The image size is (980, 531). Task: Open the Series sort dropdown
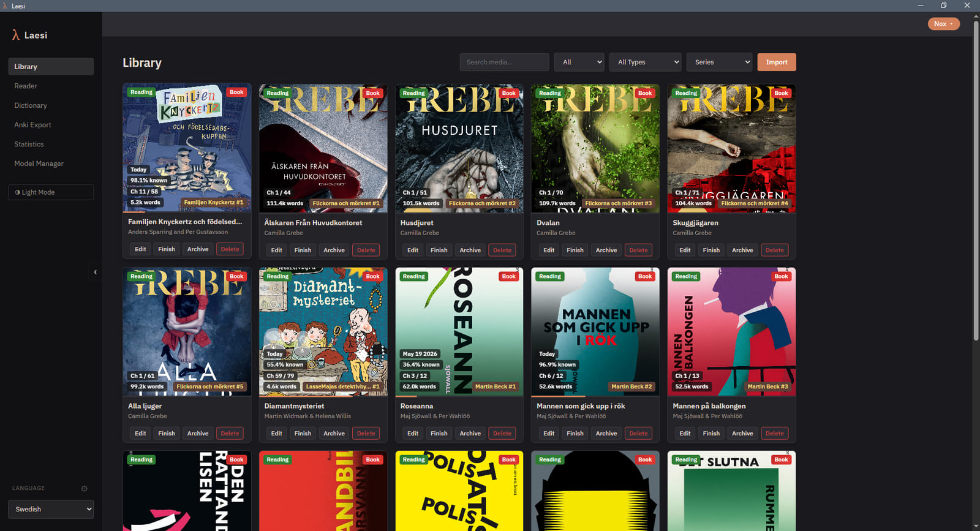[720, 62]
